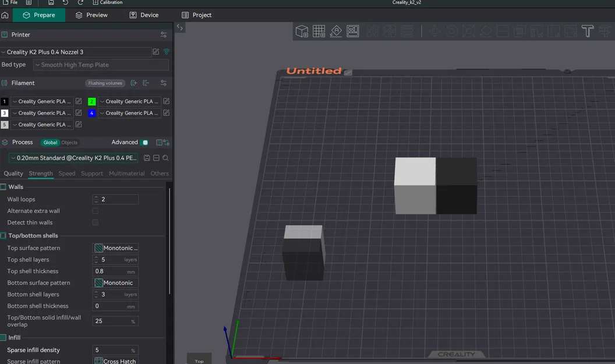Enable Alternate extra wall checkbox
The width and height of the screenshot is (615, 364).
(96, 211)
